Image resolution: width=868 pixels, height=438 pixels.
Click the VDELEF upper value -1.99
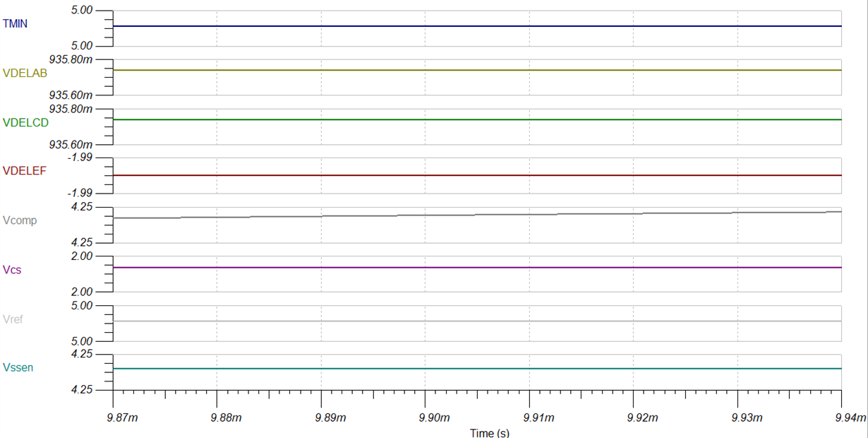coord(80,157)
